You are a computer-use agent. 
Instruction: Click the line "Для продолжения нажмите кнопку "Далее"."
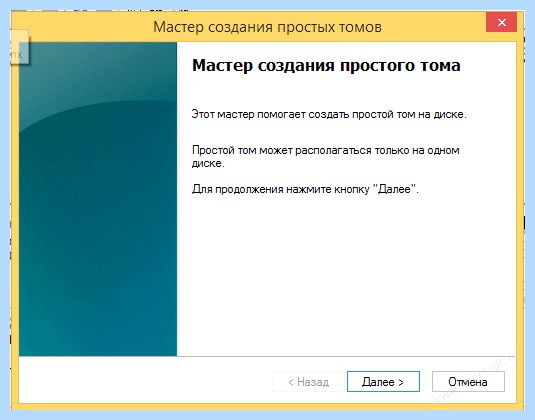click(305, 189)
